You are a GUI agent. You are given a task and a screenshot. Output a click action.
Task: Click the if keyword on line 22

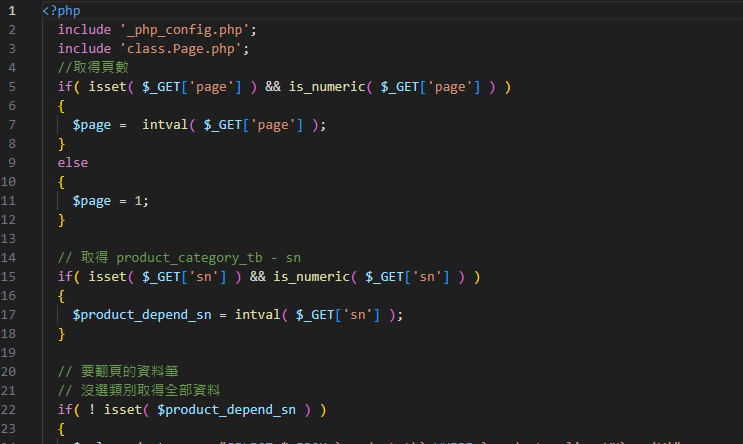pos(65,409)
